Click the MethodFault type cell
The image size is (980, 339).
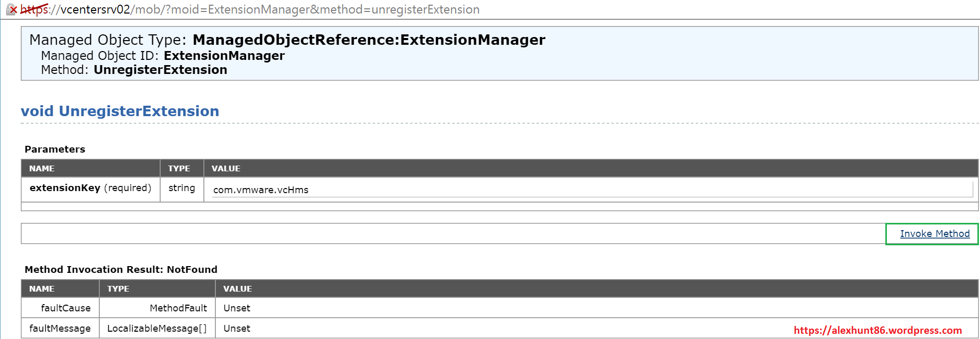[x=178, y=308]
